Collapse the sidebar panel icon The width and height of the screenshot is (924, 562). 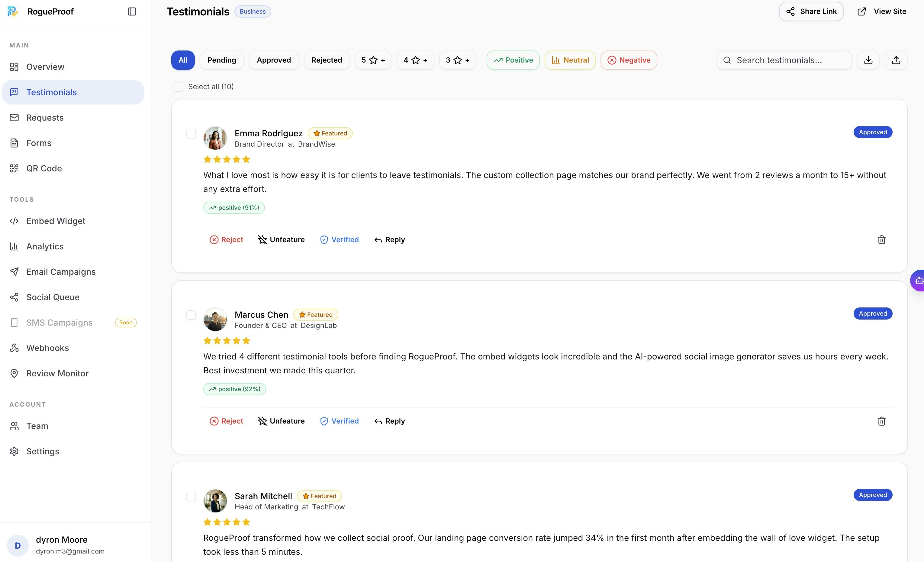[132, 11]
